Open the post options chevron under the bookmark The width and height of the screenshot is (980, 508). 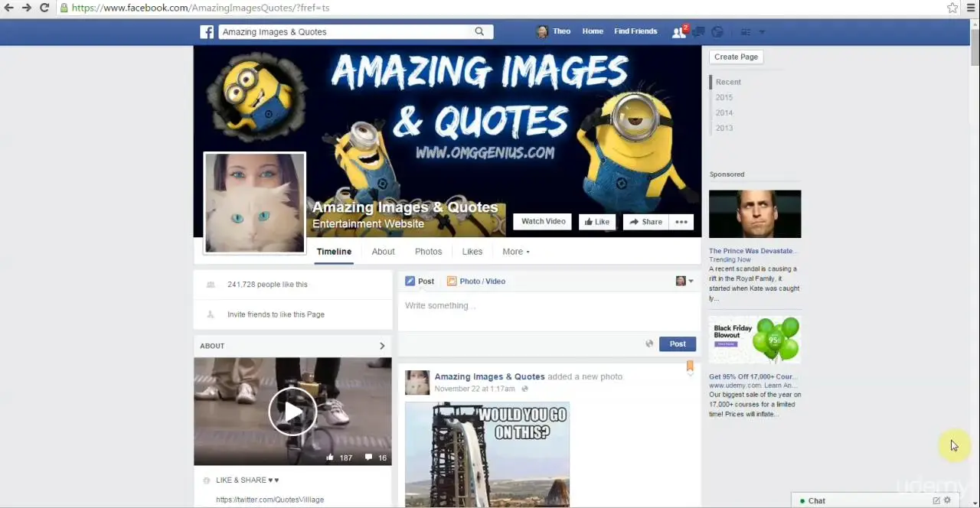click(690, 374)
